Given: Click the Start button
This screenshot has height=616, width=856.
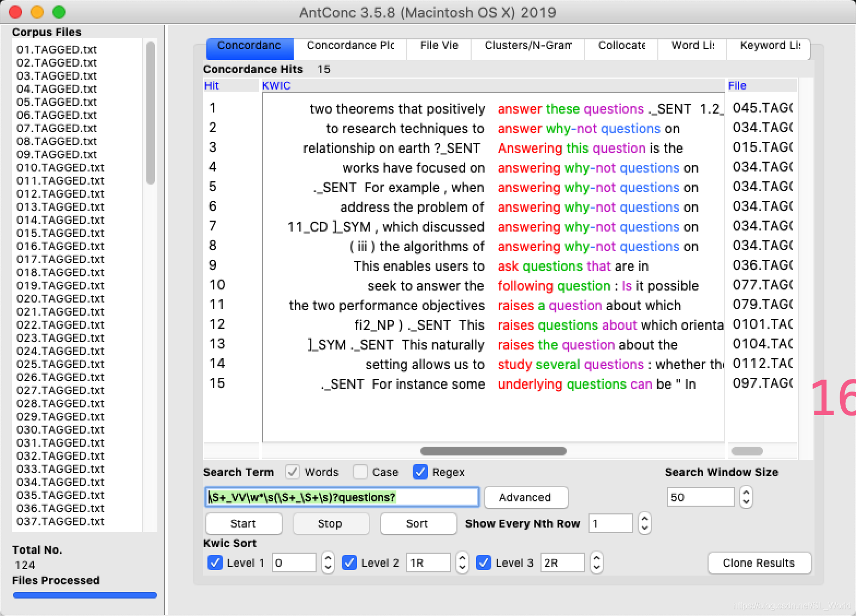Looking at the screenshot, I should coord(243,524).
